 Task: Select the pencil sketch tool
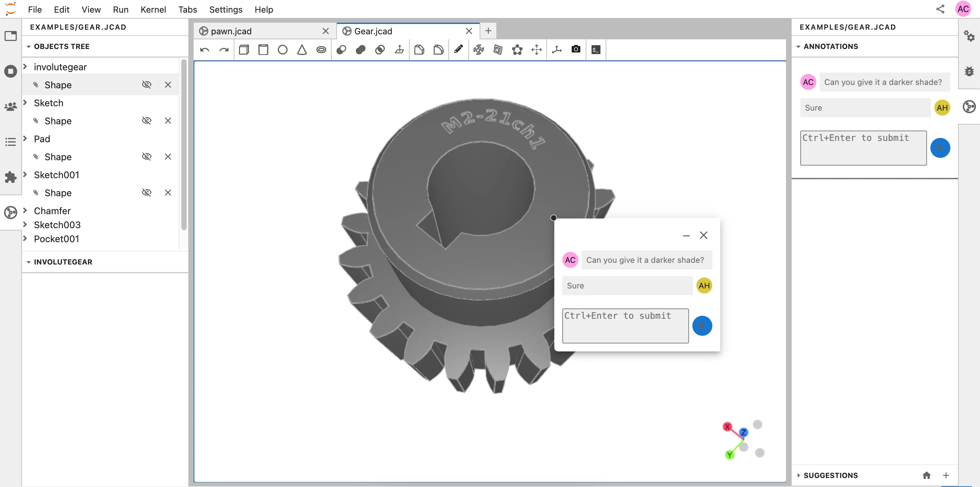tap(458, 49)
